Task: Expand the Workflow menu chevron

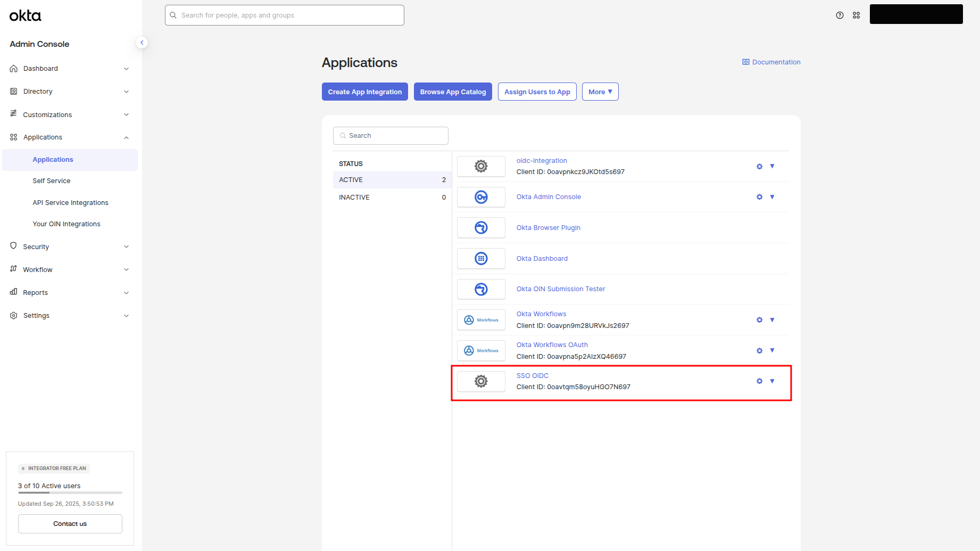Action: (x=126, y=269)
